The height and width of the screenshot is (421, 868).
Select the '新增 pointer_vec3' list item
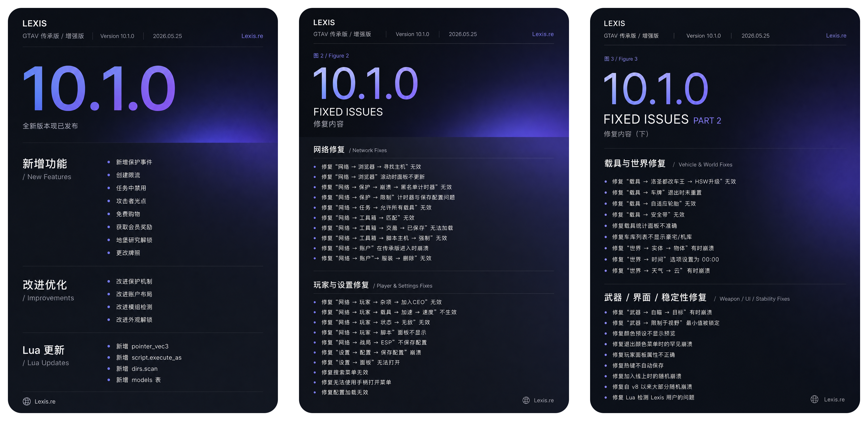[x=142, y=346]
